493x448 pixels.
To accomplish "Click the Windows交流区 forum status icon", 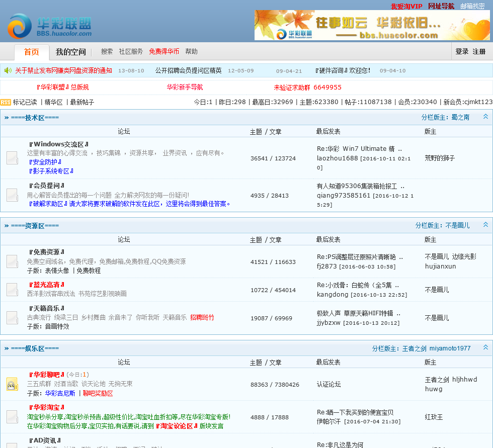I will coord(12,158).
